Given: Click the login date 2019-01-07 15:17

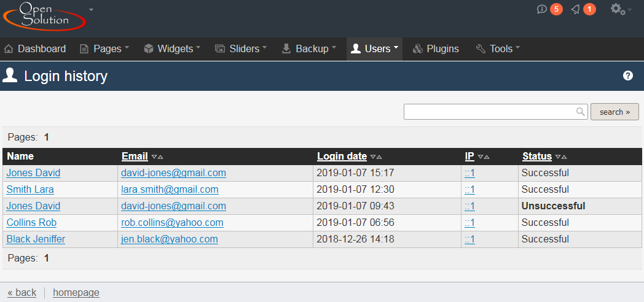Looking at the screenshot, I should coord(355,173).
